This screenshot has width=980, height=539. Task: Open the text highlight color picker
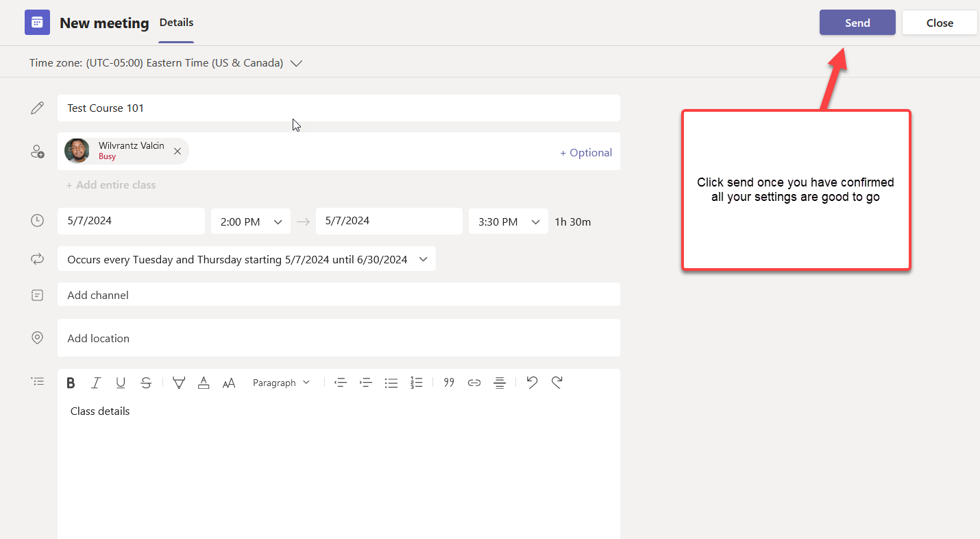(179, 383)
